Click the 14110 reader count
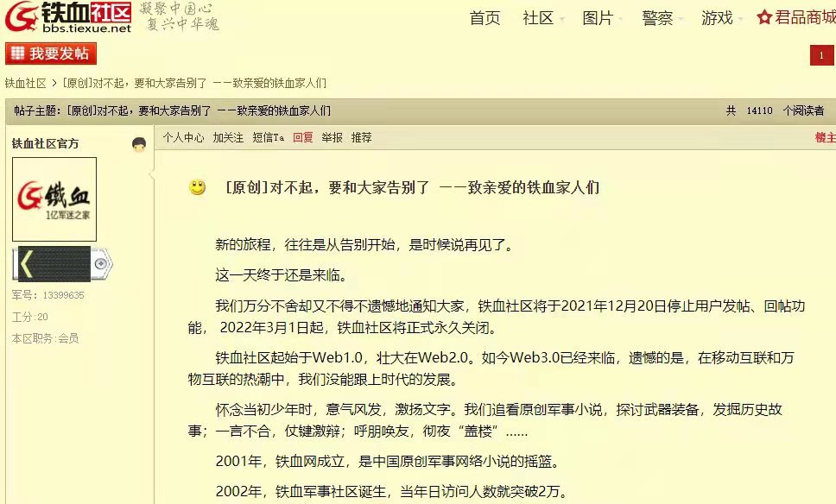 pos(759,110)
